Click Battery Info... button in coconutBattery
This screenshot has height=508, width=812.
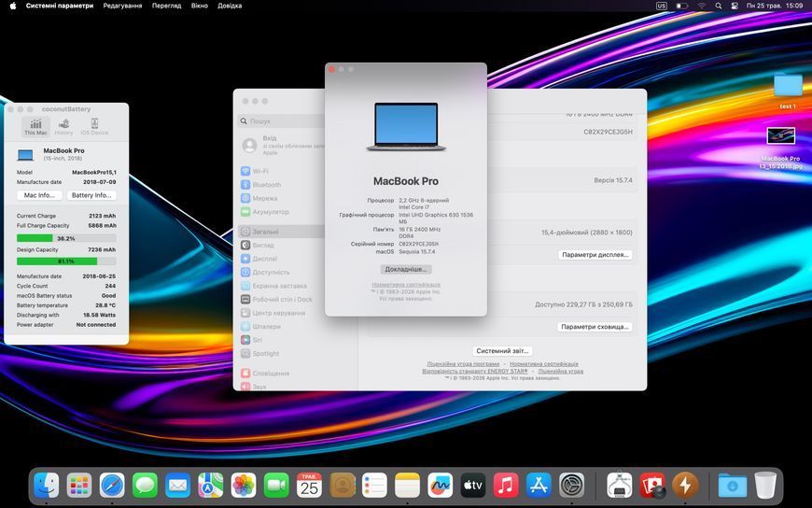click(91, 195)
